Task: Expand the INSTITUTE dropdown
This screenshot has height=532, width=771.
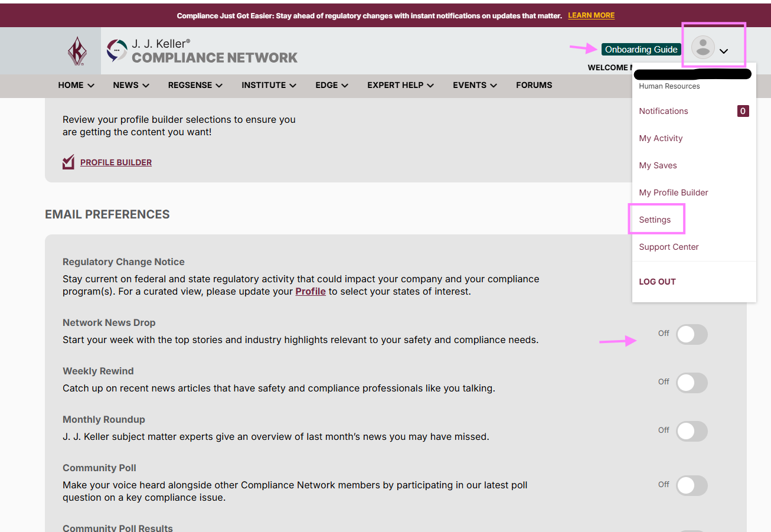Action: point(269,85)
